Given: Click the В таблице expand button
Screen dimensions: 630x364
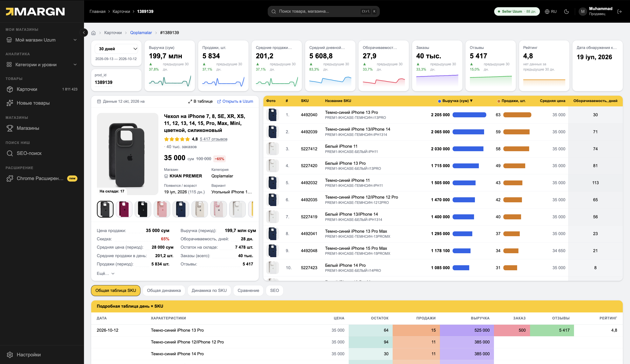Looking at the screenshot, I should point(200,101).
